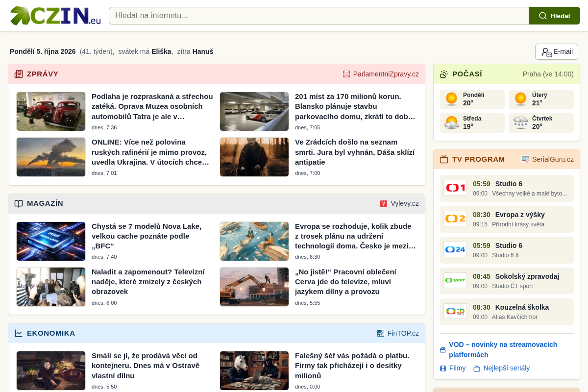Click the Ekonomika chart section icon

tap(19, 333)
